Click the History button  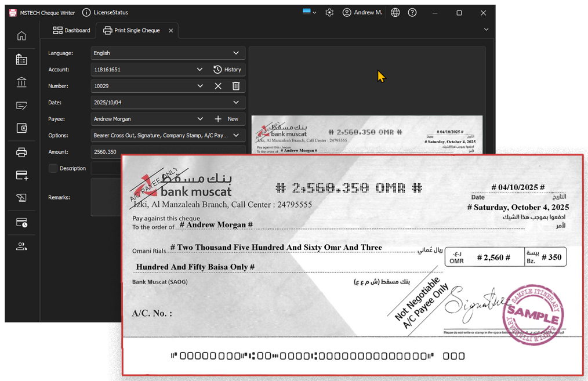[227, 70]
